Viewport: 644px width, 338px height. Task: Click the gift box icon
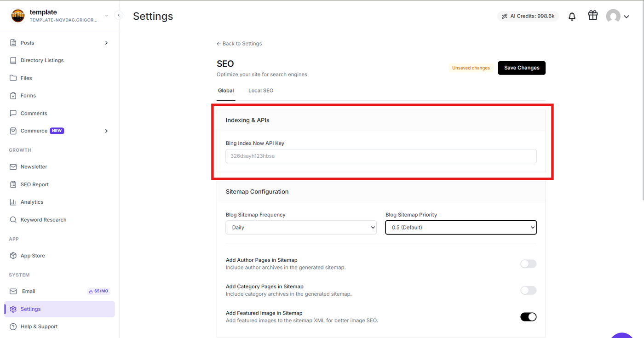click(592, 16)
